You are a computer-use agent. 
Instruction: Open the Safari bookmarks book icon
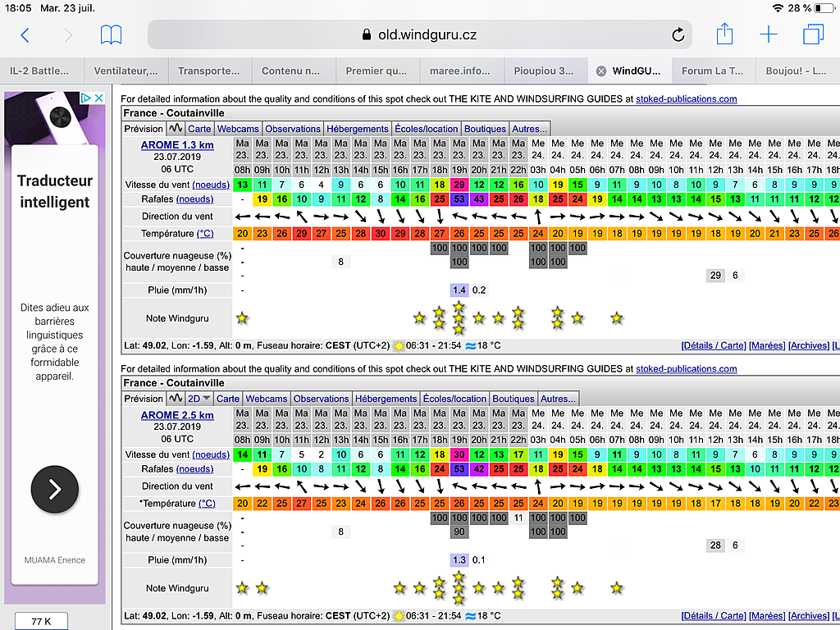111,34
